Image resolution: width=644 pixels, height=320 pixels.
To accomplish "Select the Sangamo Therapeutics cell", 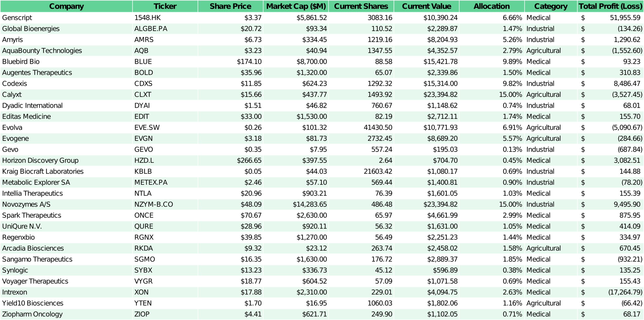I will point(66,259).
